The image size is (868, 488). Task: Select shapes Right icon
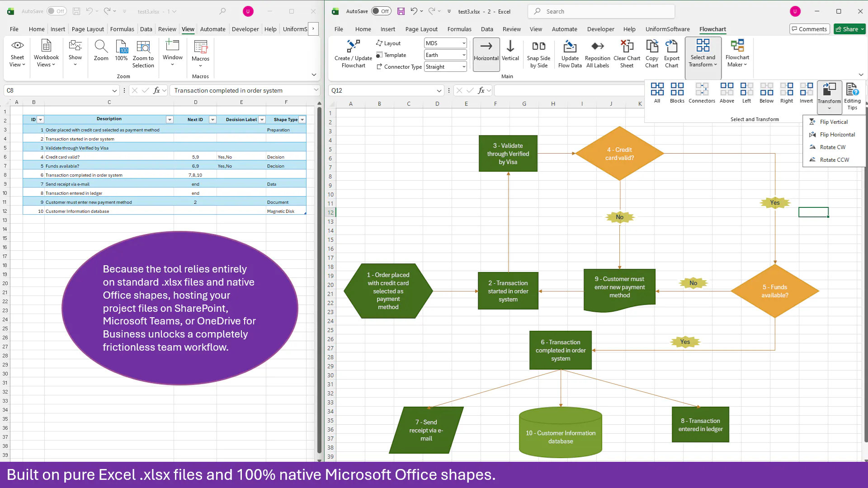pos(786,93)
